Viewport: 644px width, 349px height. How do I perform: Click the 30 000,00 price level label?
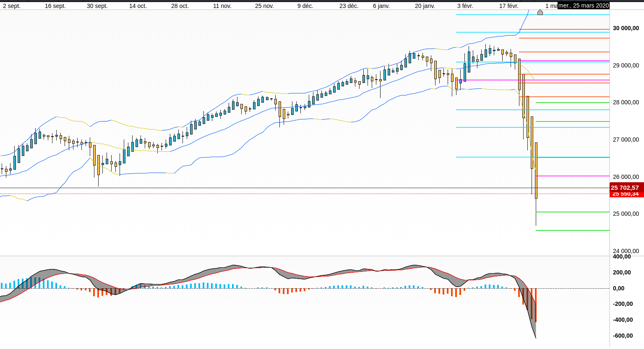point(626,28)
